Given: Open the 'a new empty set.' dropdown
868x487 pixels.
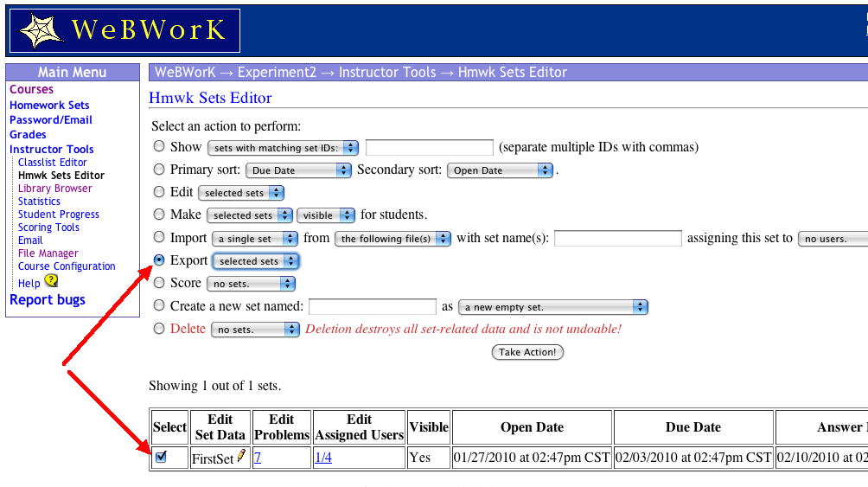Looking at the screenshot, I should pos(553,307).
